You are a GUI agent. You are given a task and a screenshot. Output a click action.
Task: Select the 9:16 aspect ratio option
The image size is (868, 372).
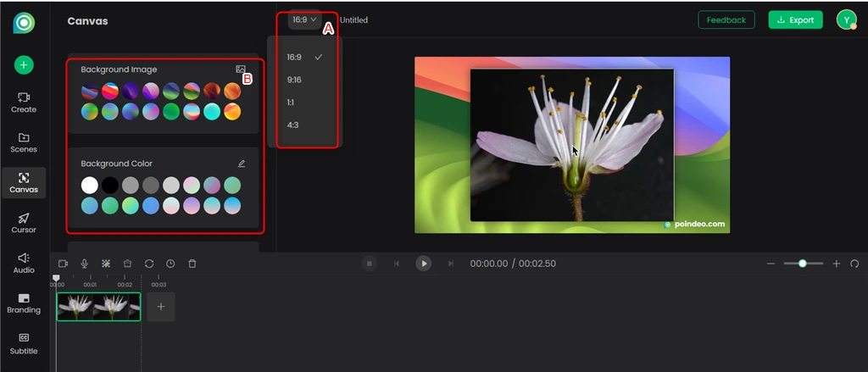(294, 80)
